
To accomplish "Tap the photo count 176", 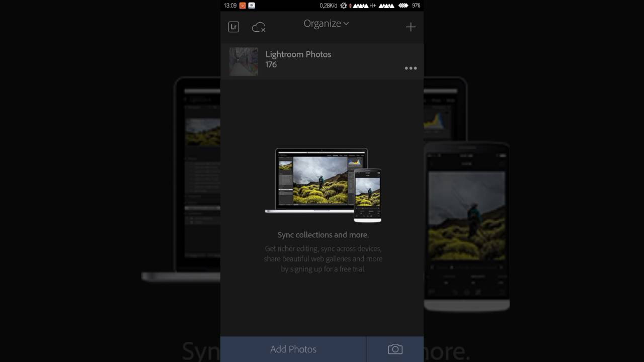I will 271,65.
